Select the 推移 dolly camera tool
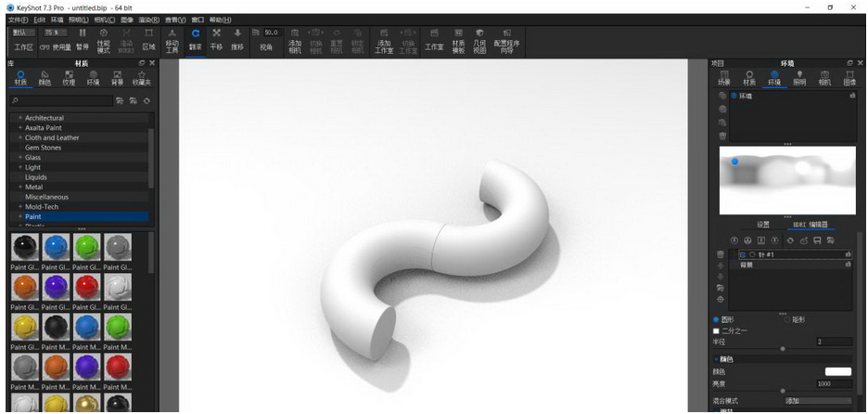 [236, 40]
